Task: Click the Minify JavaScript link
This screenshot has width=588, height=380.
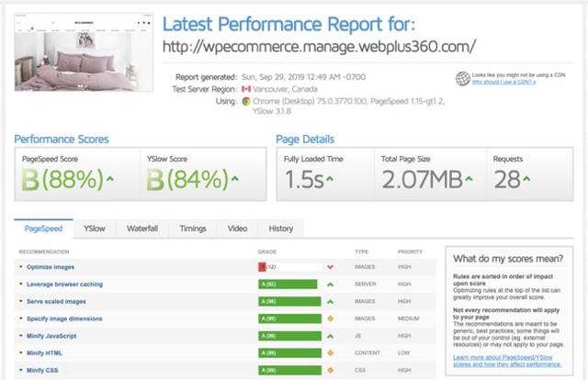Action: (x=51, y=336)
